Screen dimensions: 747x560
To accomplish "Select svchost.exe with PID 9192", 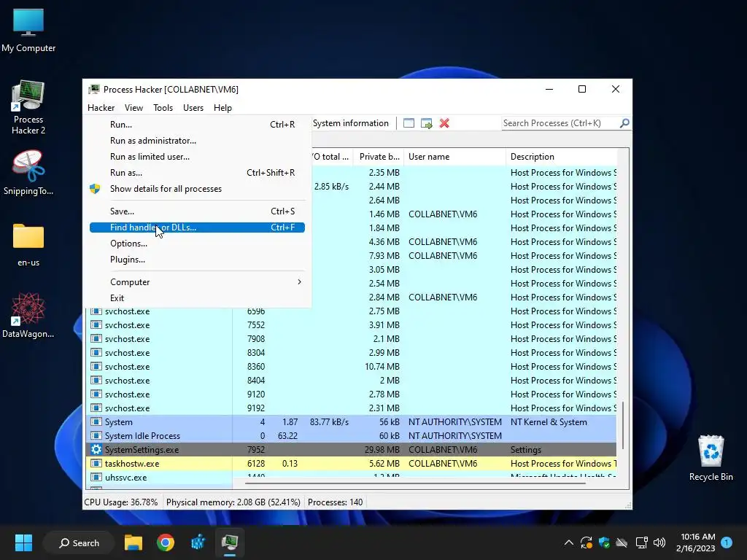I will [x=351, y=408].
